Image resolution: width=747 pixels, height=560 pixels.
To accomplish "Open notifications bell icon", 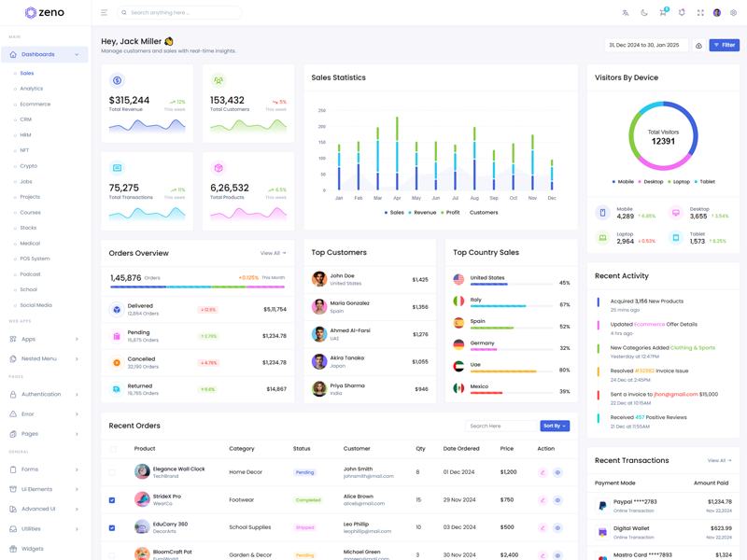I will point(682,13).
